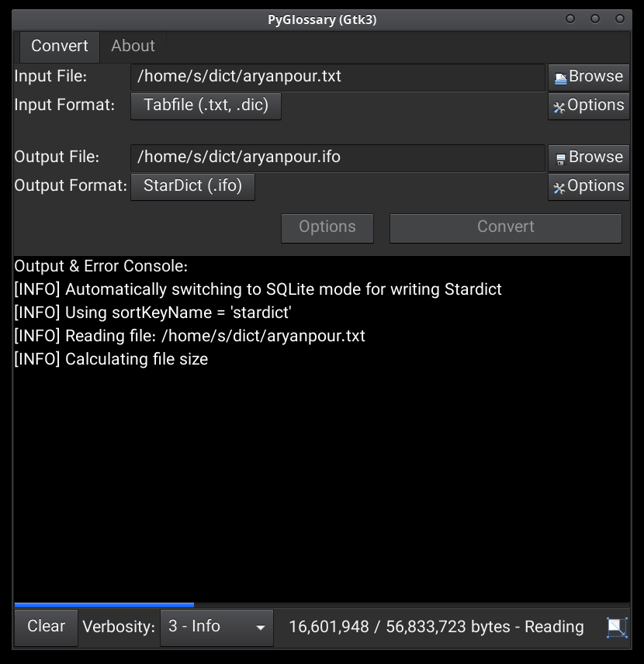This screenshot has width=644, height=664.
Task: Click the resize grip icon in the status bar
Action: tap(617, 628)
